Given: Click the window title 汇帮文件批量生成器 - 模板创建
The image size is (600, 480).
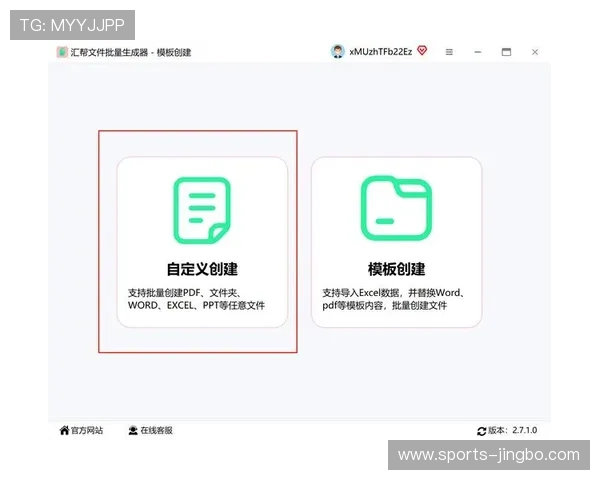Looking at the screenshot, I should coord(131,52).
